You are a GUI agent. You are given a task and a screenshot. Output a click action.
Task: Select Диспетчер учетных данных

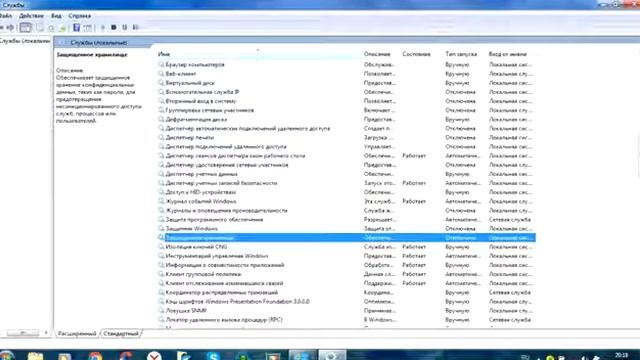coord(346,174)
